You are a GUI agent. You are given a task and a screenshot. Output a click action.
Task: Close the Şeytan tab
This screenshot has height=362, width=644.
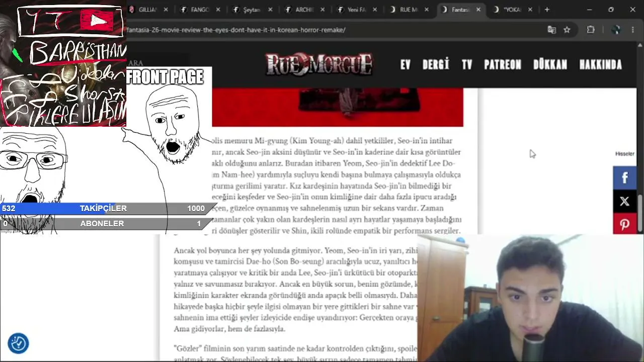(270, 10)
